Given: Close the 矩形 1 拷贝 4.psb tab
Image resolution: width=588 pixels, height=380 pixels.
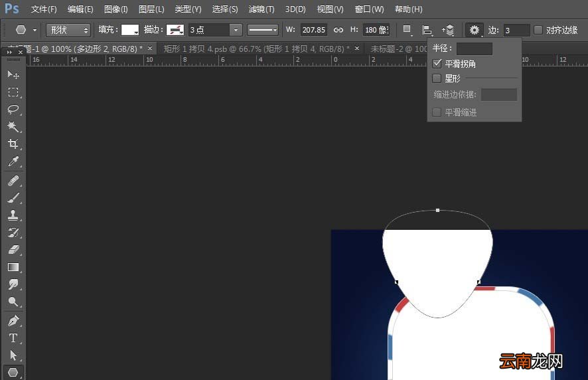Looking at the screenshot, I should point(357,48).
